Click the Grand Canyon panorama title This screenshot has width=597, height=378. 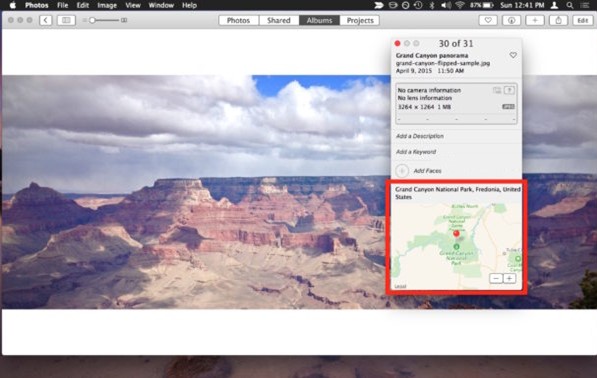[432, 55]
